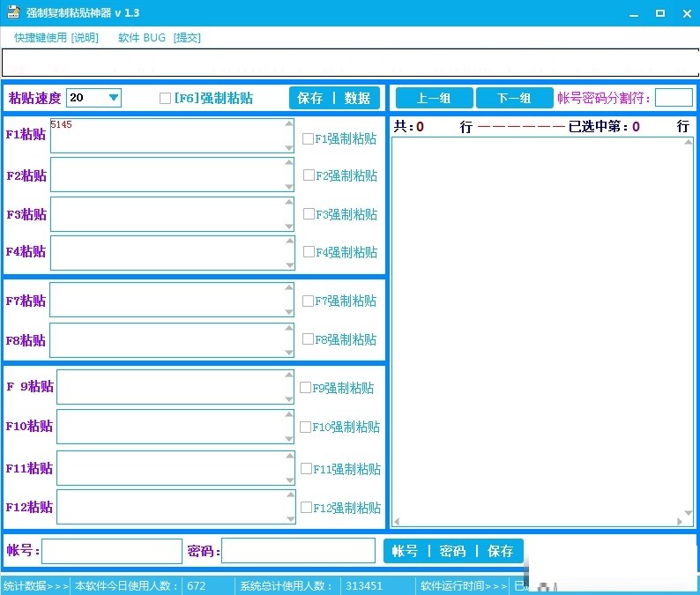
Task: Click the F7粘贴 box scroll-up arrow
Action: [x=289, y=288]
